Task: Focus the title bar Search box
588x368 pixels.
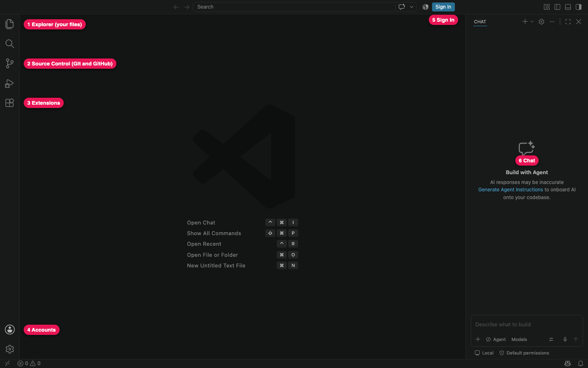Action: click(294, 7)
